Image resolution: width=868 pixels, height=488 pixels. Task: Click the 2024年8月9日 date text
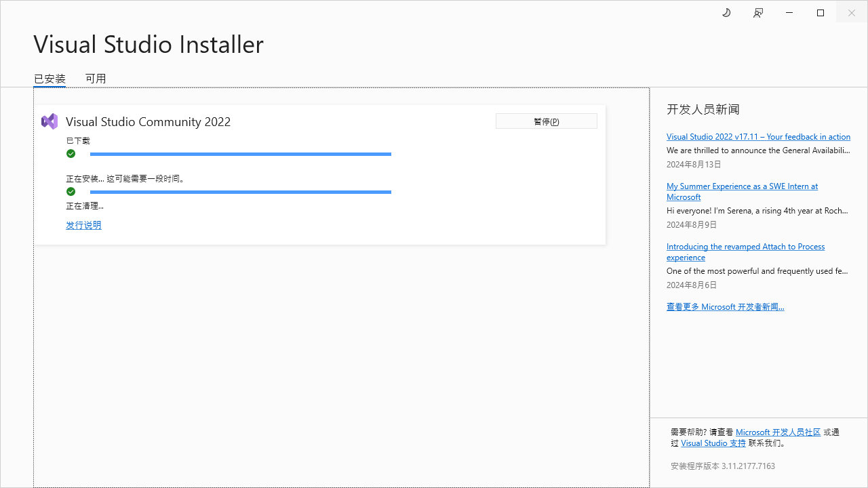click(x=692, y=225)
